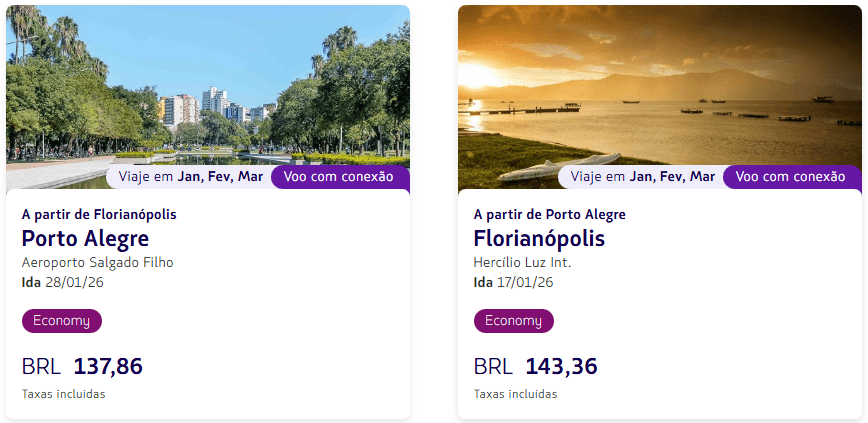Click the "Ida 17/01/26" departure date

[x=513, y=282]
